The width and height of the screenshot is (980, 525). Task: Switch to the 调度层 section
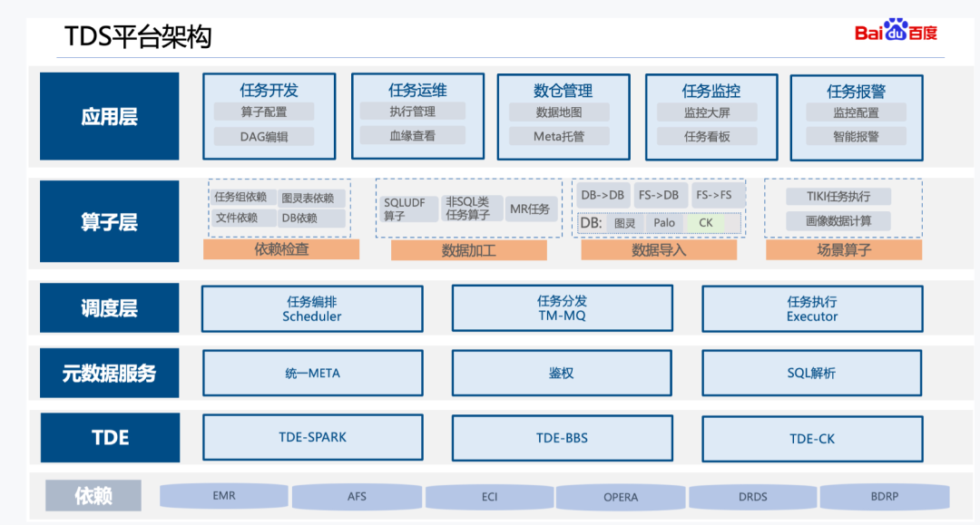pos(109,307)
